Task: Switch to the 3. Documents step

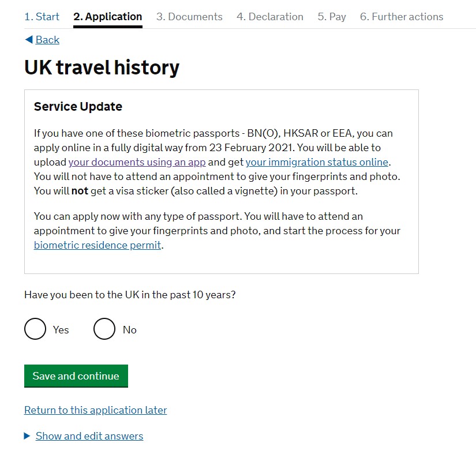Action: (x=189, y=17)
